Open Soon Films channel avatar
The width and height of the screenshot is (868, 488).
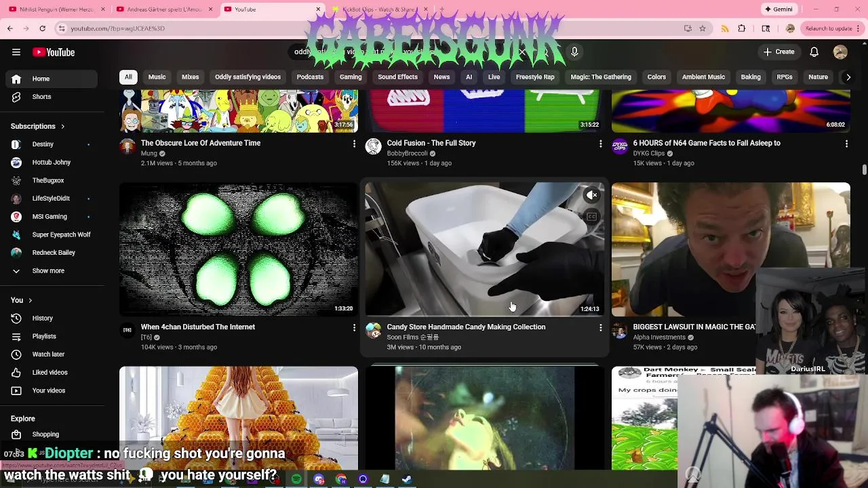point(374,330)
